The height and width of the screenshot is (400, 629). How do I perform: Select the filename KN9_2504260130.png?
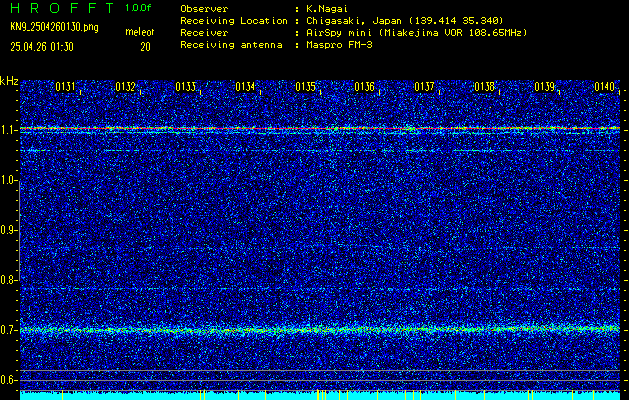point(54,27)
